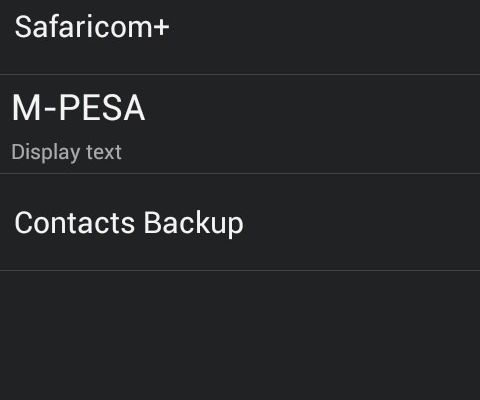Pick the Contacts Backup entry in list
Image resolution: width=480 pixels, height=400 pixels.
240,222
